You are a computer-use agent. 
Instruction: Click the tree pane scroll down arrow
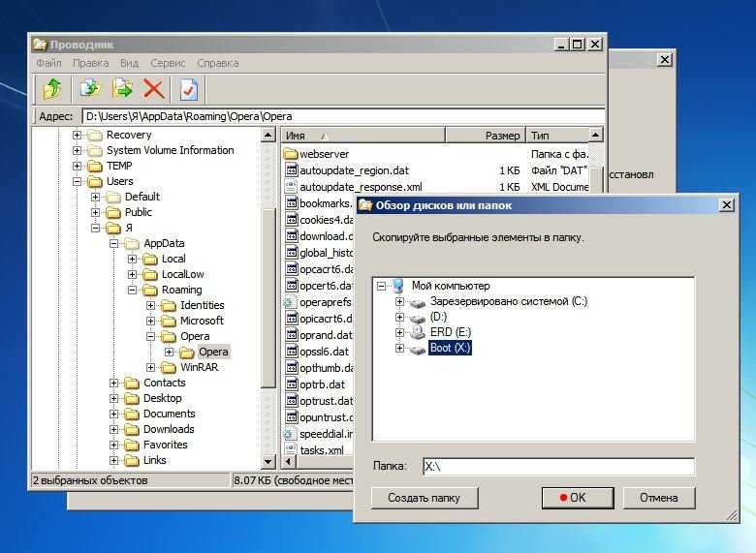tap(268, 461)
